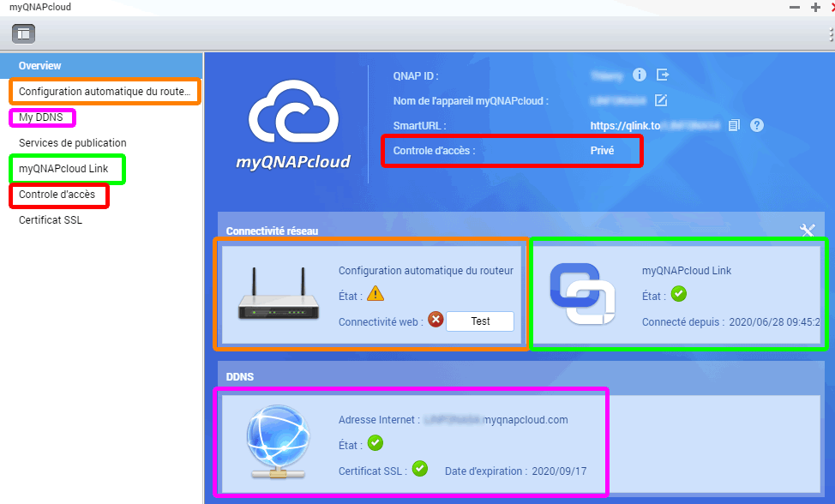Screen dimensions: 835x504
Task: Click the QNAP ID sign-out icon
Action: 663,75
